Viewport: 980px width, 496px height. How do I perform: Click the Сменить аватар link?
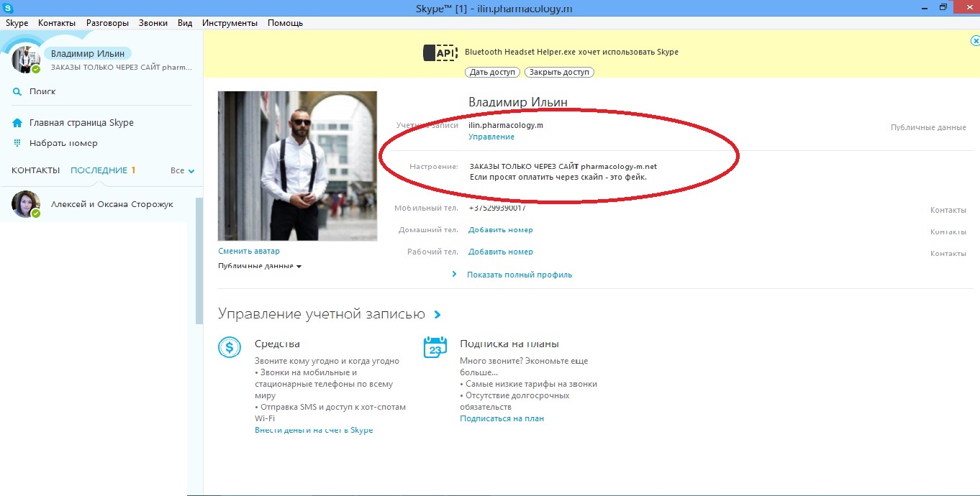click(x=249, y=251)
